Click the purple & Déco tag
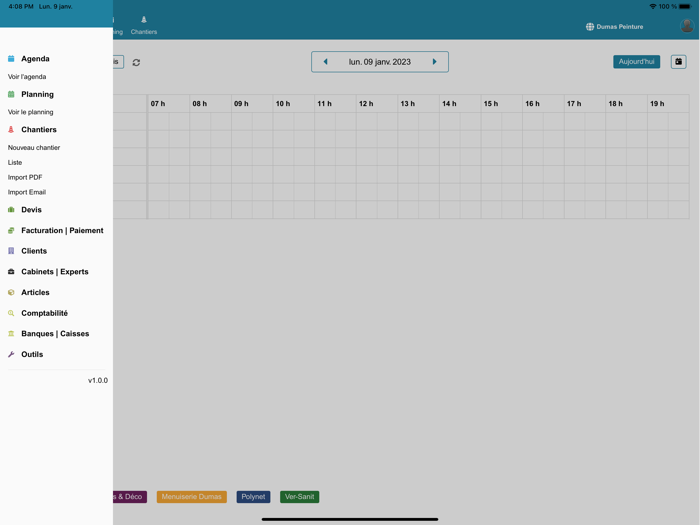This screenshot has height=525, width=700. click(129, 497)
